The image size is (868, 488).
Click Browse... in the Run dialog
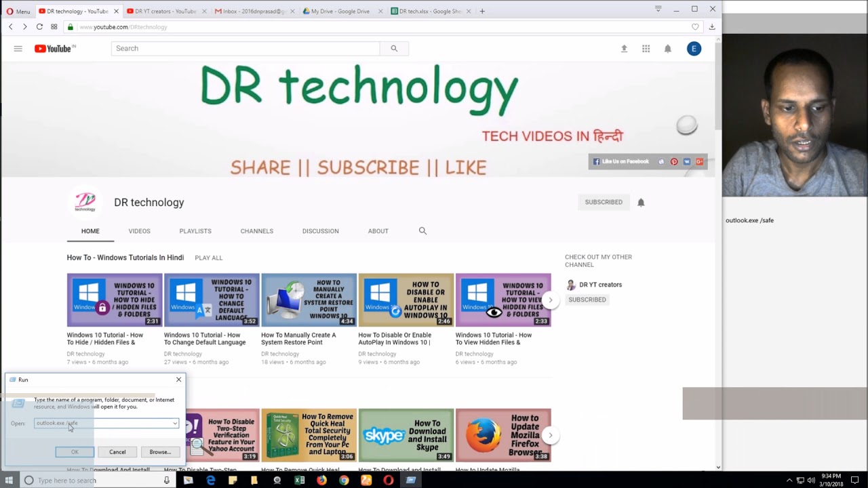pyautogui.click(x=160, y=452)
